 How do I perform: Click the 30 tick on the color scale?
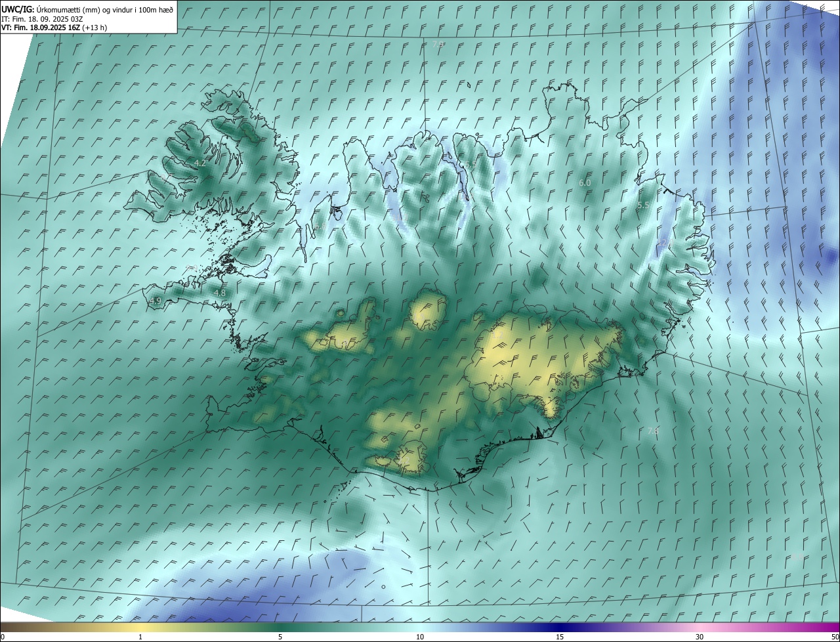[700, 637]
